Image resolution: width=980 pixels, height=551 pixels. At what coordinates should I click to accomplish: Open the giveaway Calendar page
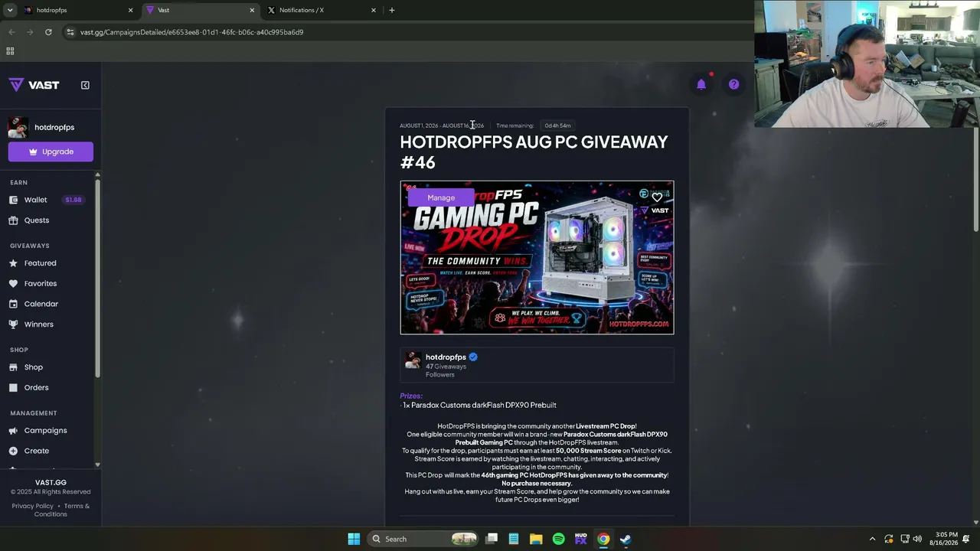pos(41,304)
